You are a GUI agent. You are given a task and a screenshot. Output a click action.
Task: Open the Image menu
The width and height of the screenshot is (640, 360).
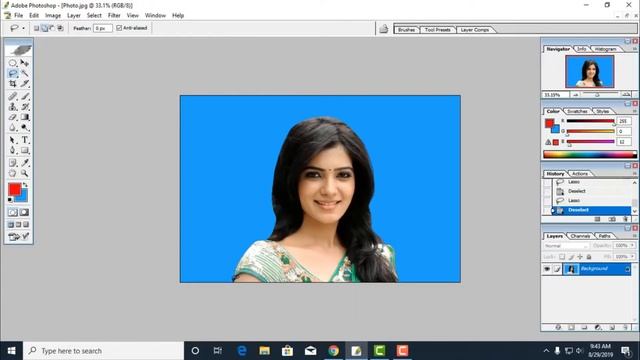coord(53,16)
